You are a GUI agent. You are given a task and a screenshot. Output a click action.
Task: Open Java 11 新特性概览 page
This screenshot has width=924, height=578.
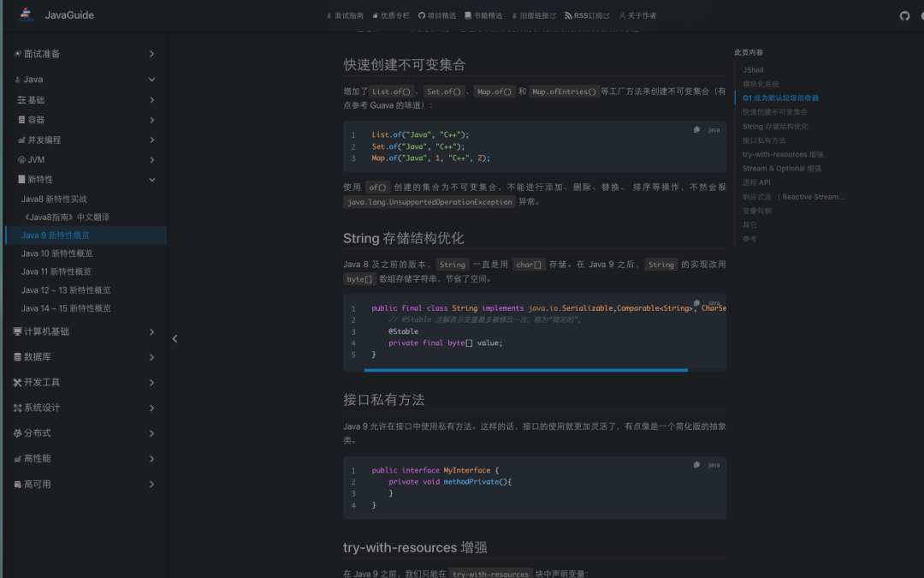[56, 272]
